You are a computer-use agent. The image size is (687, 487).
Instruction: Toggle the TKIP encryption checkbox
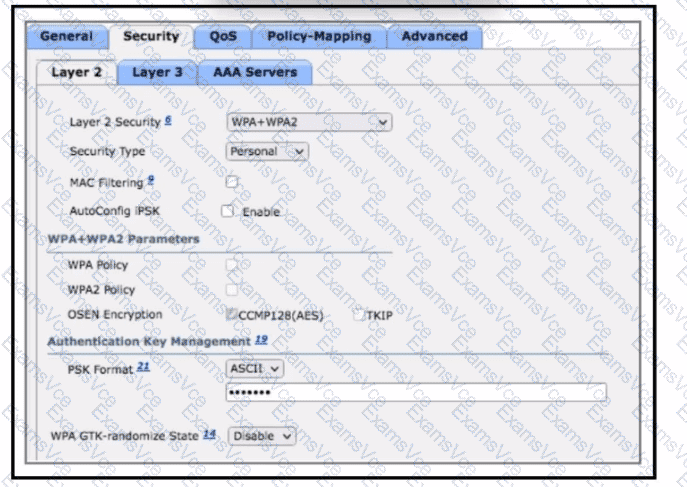[x=359, y=315]
